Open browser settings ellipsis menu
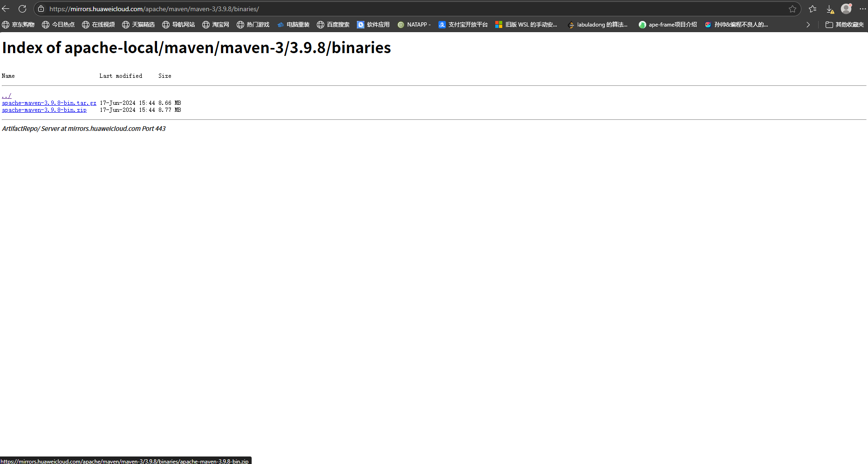 [862, 9]
